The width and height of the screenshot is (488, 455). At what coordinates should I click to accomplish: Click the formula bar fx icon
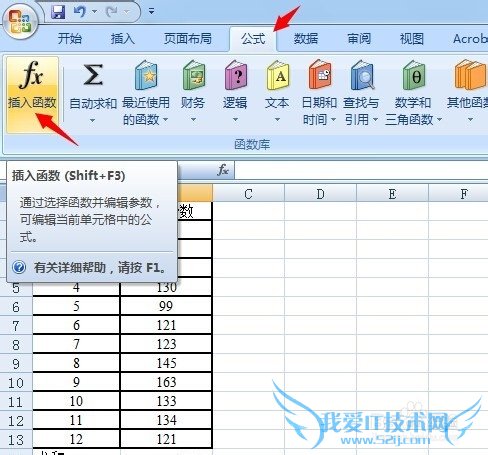pyautogui.click(x=223, y=170)
